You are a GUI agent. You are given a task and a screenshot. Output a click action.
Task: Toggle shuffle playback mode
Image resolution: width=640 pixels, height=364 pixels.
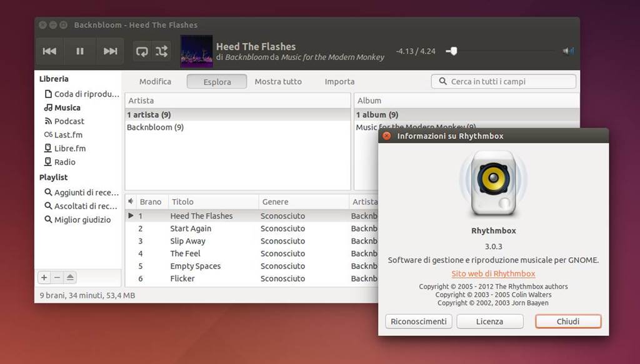tap(162, 51)
